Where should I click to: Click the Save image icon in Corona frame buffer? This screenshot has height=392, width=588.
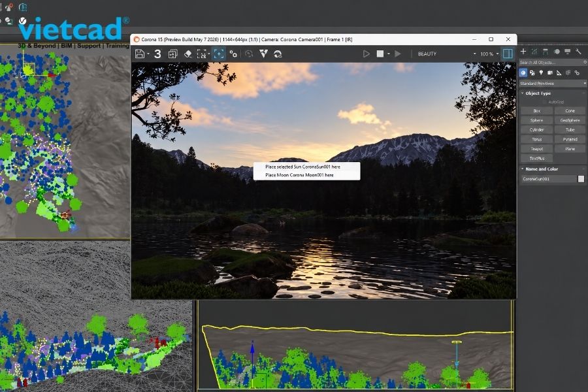(x=140, y=54)
